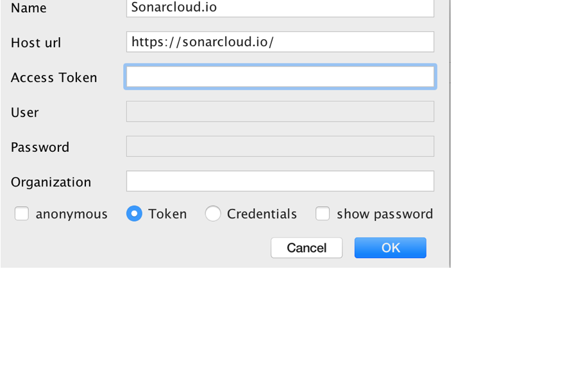Click the Name label text
The width and height of the screenshot is (581, 392).
[29, 8]
